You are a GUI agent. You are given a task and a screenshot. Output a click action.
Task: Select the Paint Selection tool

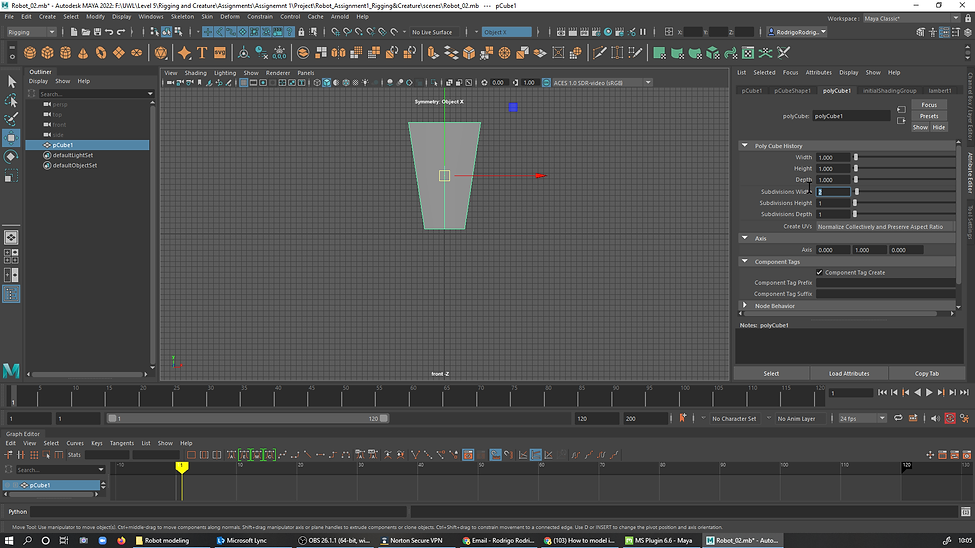click(11, 119)
